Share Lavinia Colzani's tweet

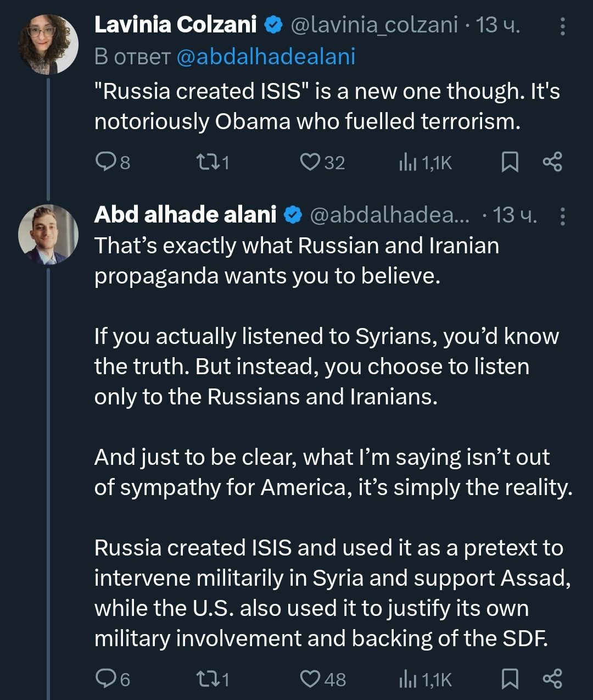(x=552, y=162)
